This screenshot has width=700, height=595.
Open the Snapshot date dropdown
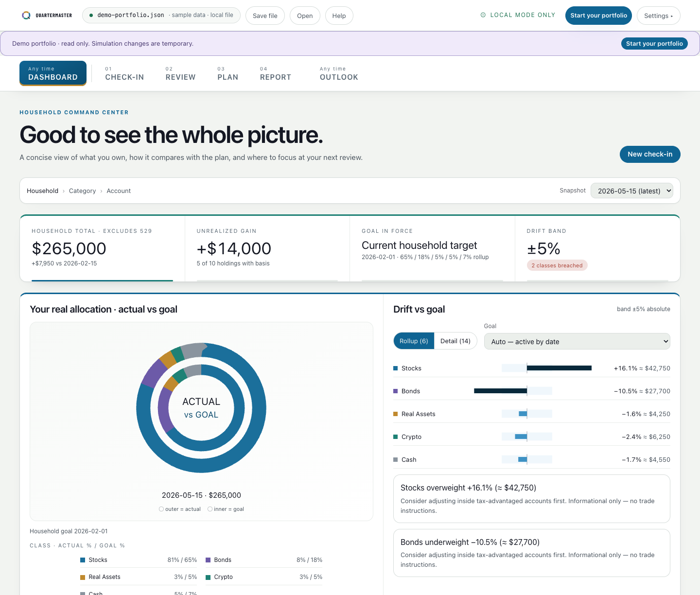(x=631, y=191)
